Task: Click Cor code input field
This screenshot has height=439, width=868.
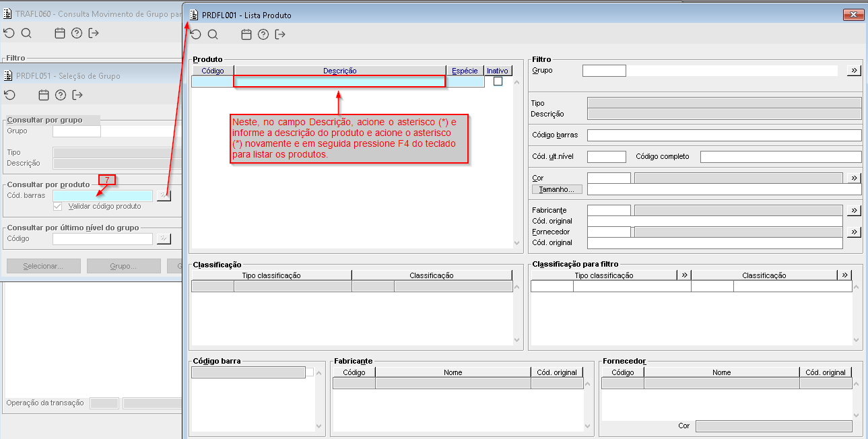Action: pyautogui.click(x=609, y=178)
